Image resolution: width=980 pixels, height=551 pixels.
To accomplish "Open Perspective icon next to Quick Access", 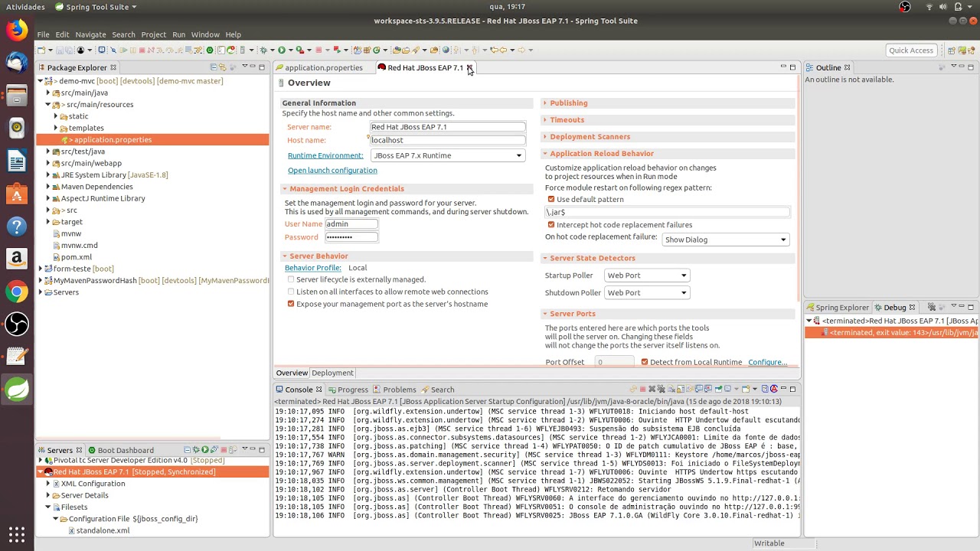I will tap(952, 51).
